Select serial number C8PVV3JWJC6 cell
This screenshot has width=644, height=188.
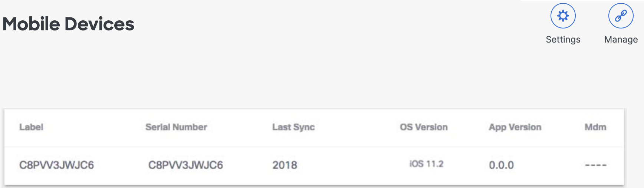(185, 165)
